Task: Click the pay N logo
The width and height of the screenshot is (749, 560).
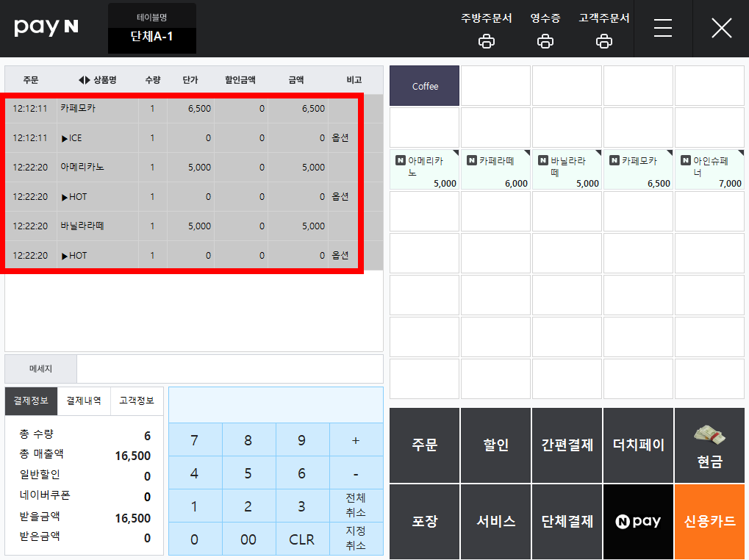Action: coord(46,27)
